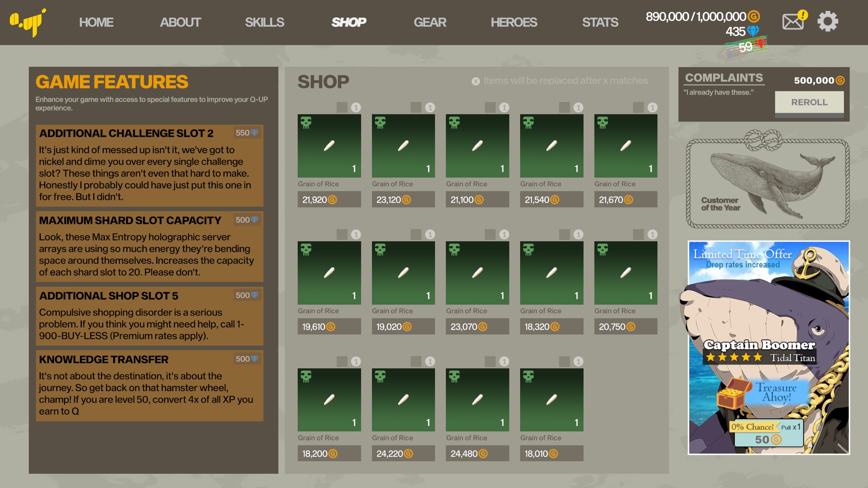This screenshot has height=488, width=868.
Task: Click the gold coin icon beside 1,000,000
Action: [x=754, y=16]
